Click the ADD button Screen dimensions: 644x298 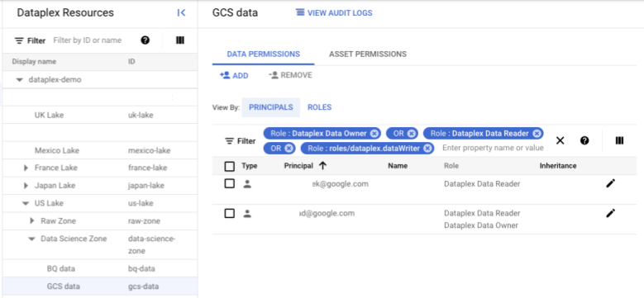coord(234,75)
